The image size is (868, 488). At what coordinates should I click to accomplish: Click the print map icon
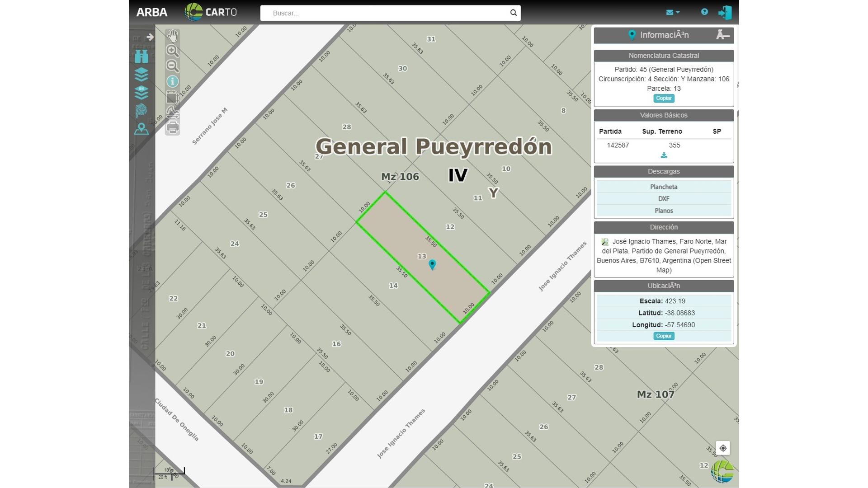172,127
